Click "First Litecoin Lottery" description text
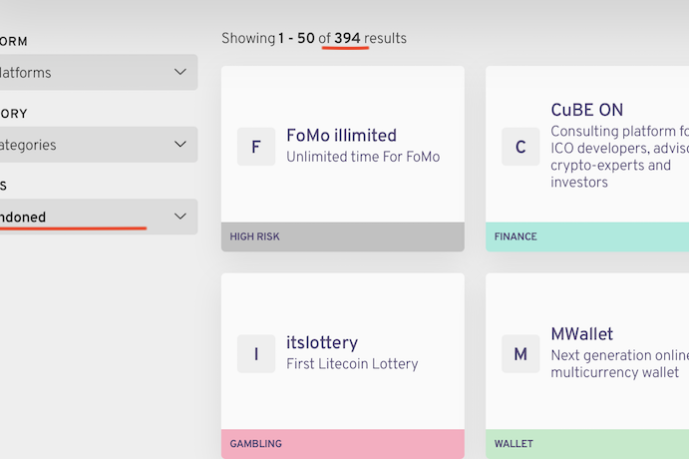Screen dimensions: 689x459 [x=352, y=364]
